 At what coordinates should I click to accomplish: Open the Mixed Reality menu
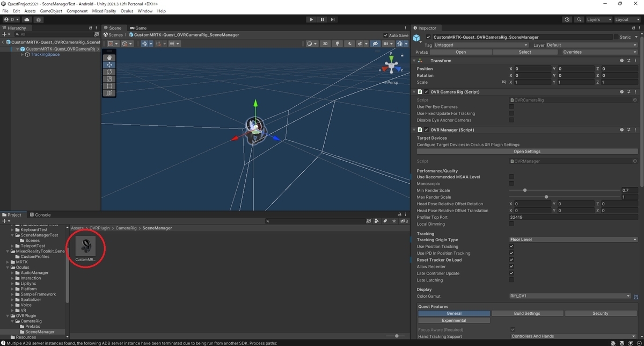[x=105, y=11]
